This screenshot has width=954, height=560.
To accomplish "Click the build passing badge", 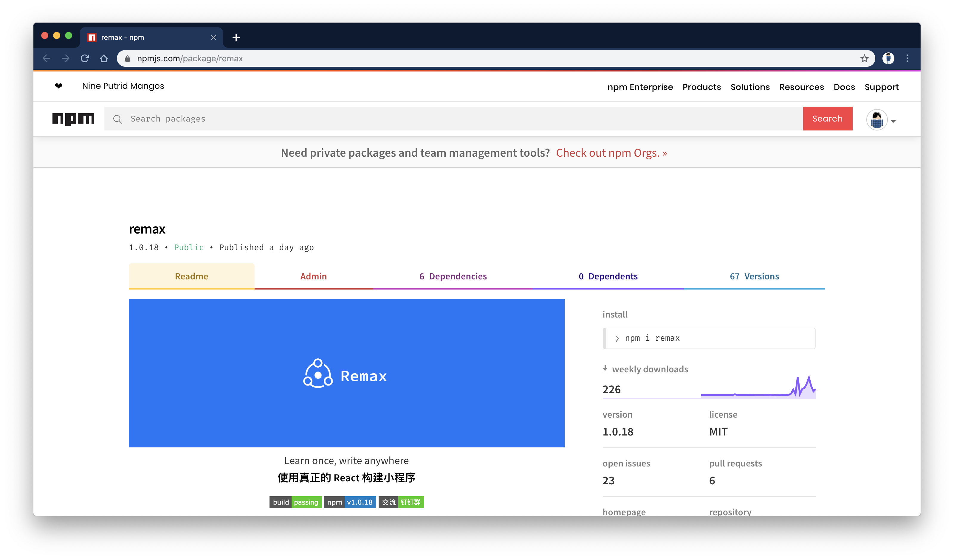I will 296,502.
